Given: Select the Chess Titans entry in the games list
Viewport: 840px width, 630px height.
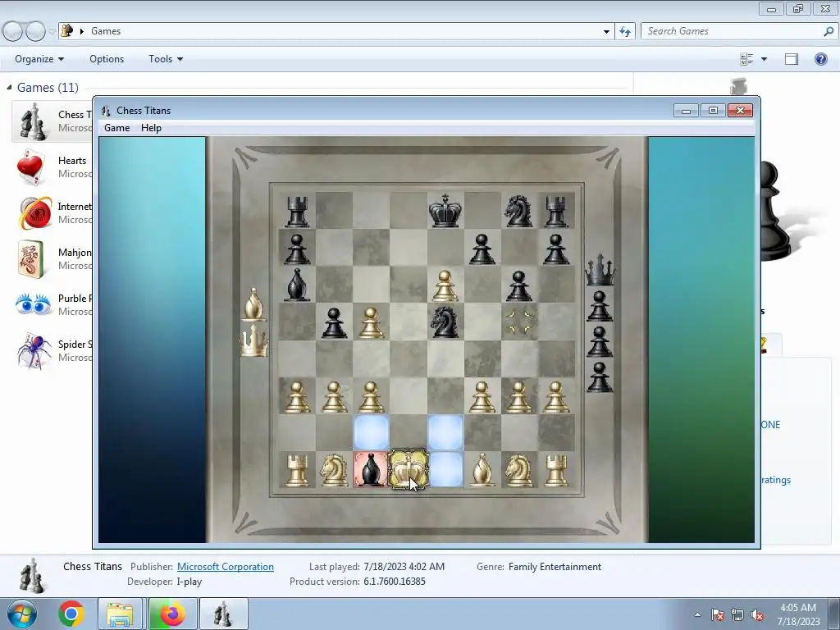Looking at the screenshot, I should 52,121.
